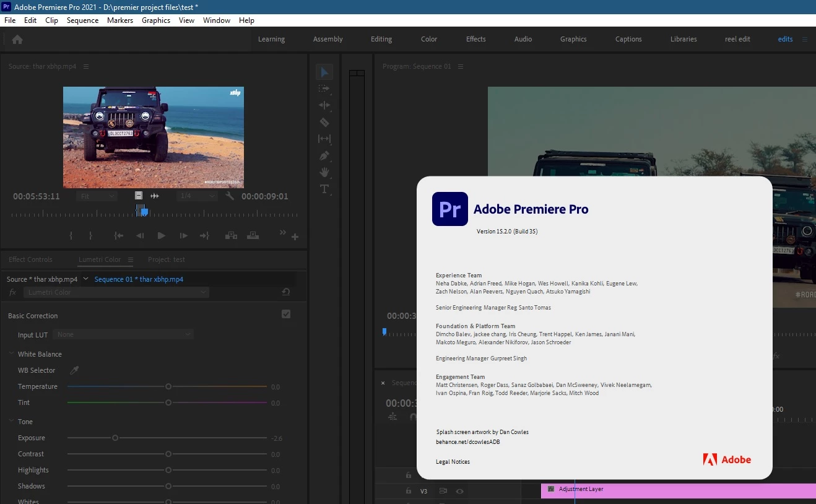Collapse the White Balance section

click(x=11, y=354)
